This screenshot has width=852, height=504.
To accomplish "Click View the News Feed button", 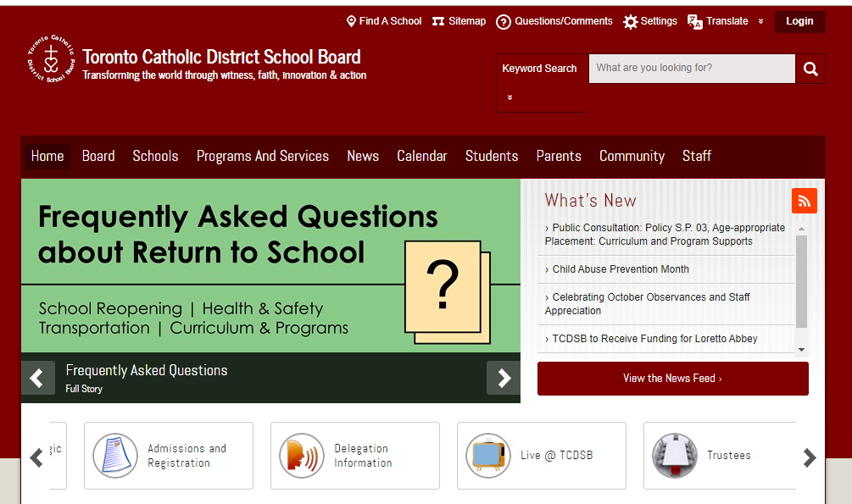I will pos(672,379).
